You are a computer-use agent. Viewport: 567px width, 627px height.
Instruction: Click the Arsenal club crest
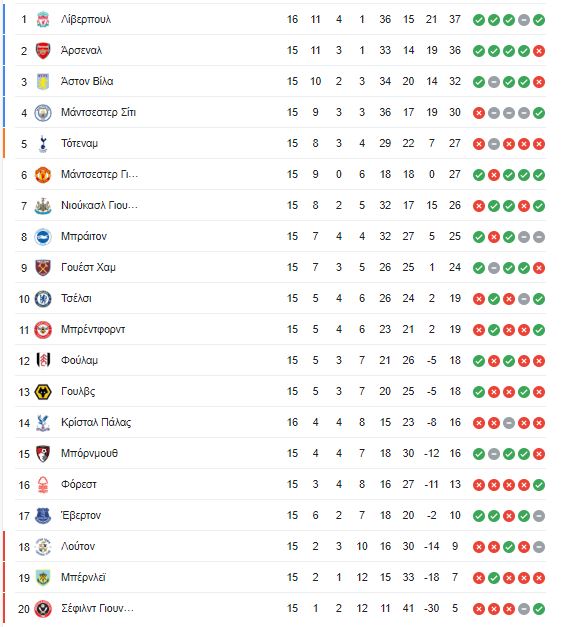(x=43, y=51)
